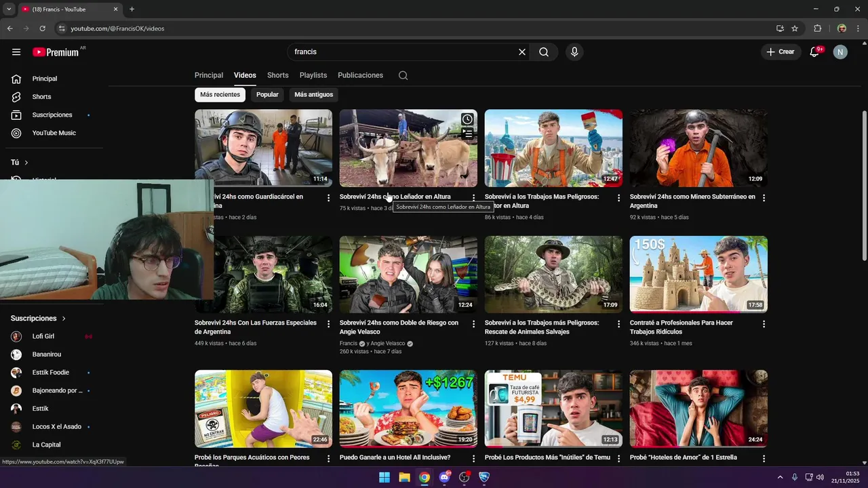Open the Minero Subterráneo video thumbnail
This screenshot has height=488, width=868.
click(x=698, y=148)
